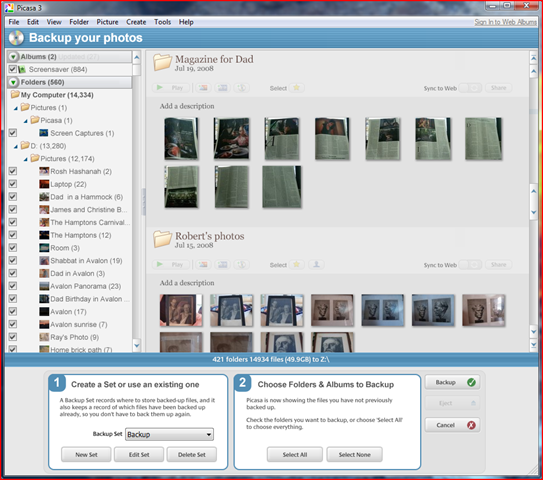
Task: Play the Magazine for Dad slideshow
Action: click(x=171, y=88)
